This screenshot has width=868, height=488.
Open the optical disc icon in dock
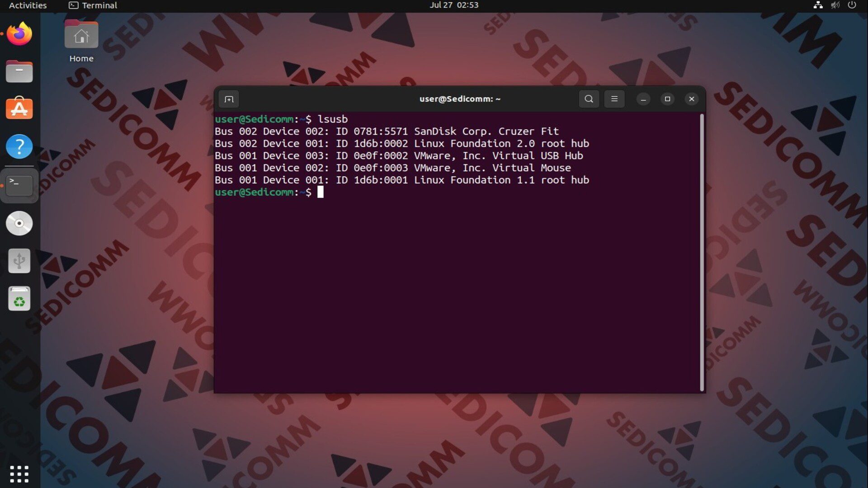(x=19, y=223)
